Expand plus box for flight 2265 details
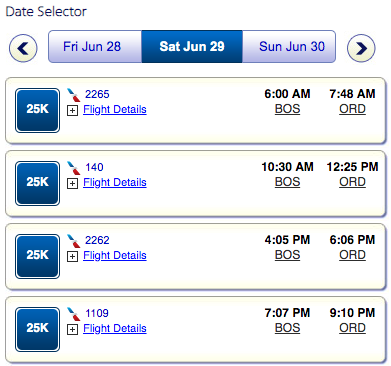The image size is (391, 366). coord(72,111)
